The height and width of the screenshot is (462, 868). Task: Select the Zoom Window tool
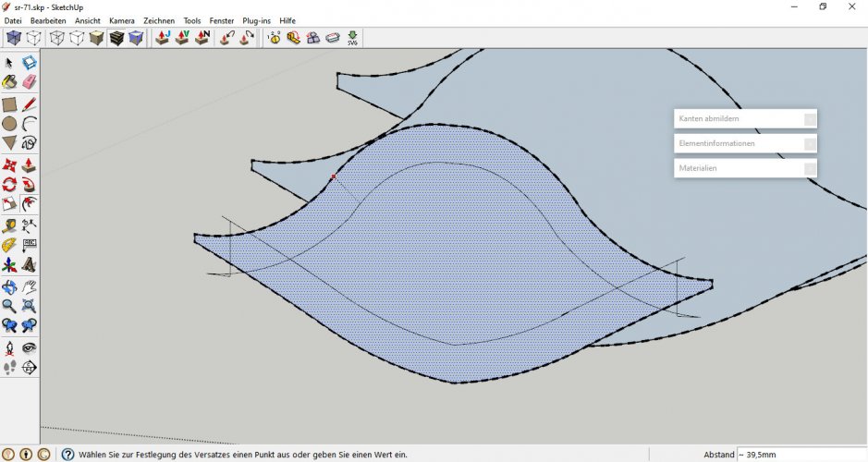point(30,306)
